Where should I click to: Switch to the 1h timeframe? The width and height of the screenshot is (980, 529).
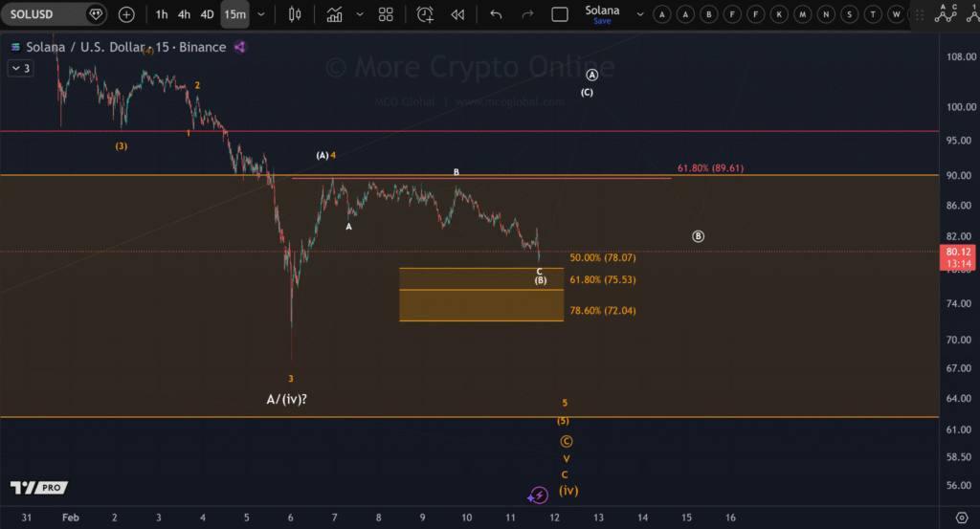click(x=161, y=14)
